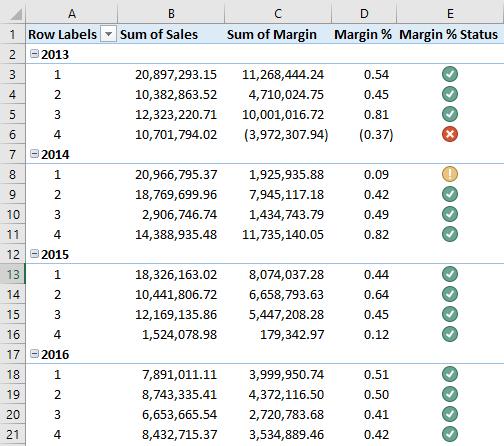
Task: Click the green check icon beside 0.49
Action: pos(450,214)
